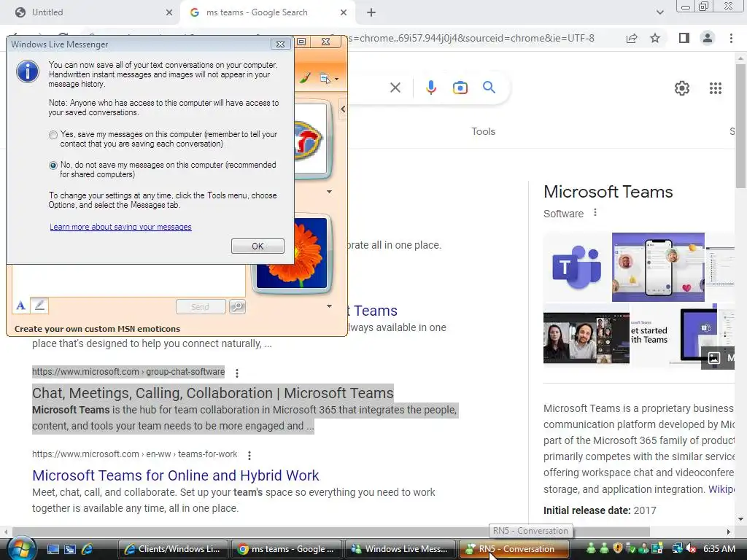The image size is (747, 560).
Task: Launch Internet Explorer from quick launch
Action: click(88, 549)
